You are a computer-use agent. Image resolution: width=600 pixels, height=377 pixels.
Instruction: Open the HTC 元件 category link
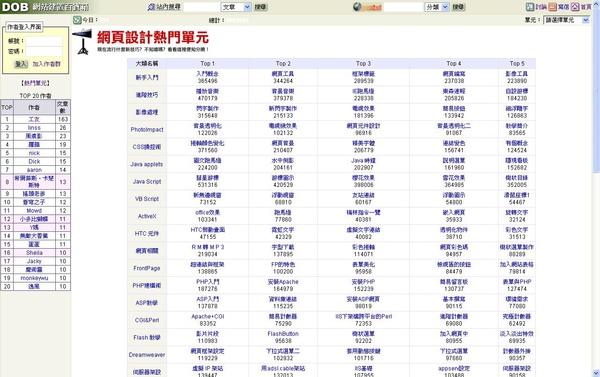click(x=147, y=233)
